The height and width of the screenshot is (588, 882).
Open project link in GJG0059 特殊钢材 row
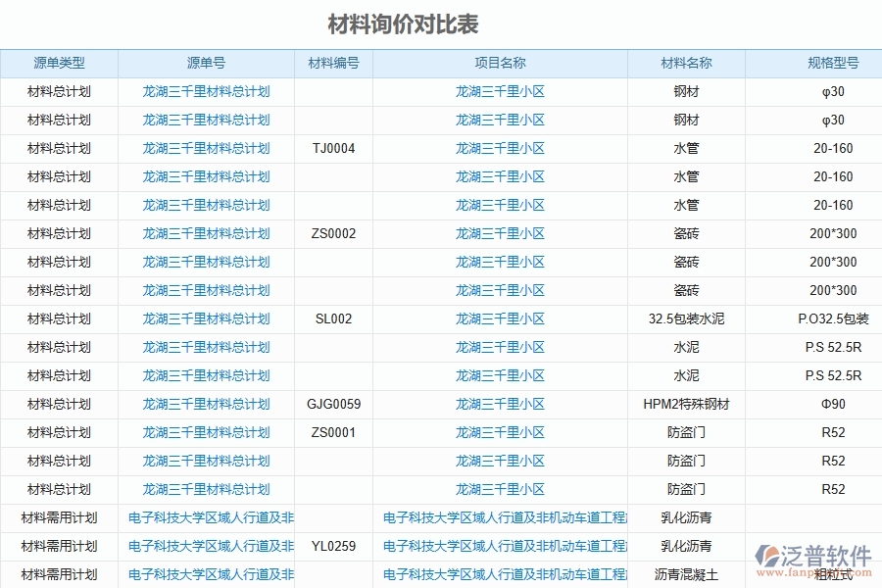point(500,404)
